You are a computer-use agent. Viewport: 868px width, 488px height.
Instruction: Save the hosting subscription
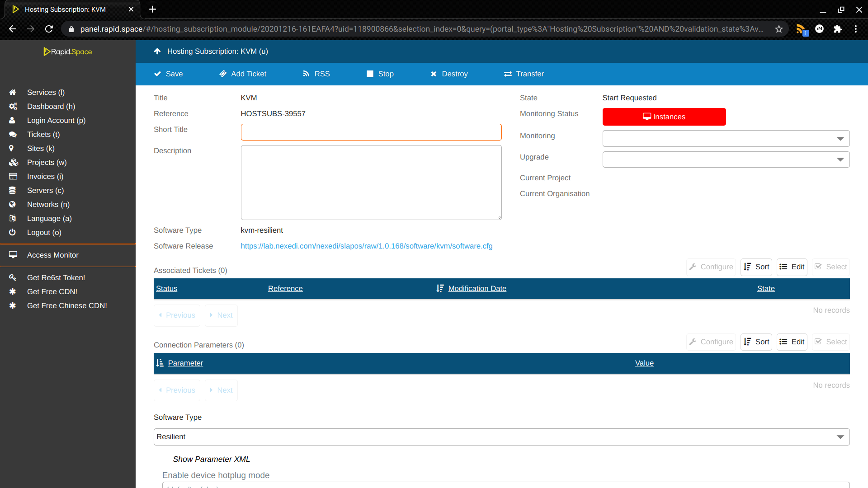point(168,74)
